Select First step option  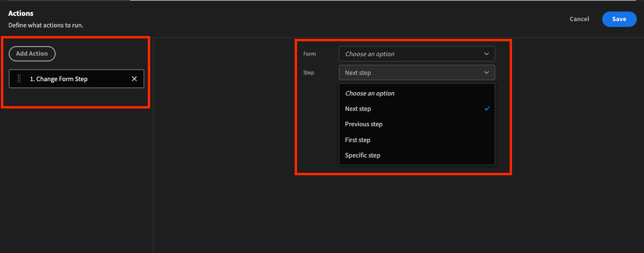pyautogui.click(x=417, y=140)
